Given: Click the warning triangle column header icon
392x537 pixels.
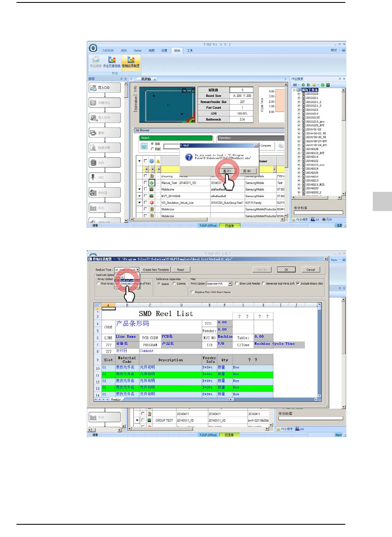Looking at the screenshot, I should pyautogui.click(x=158, y=161).
